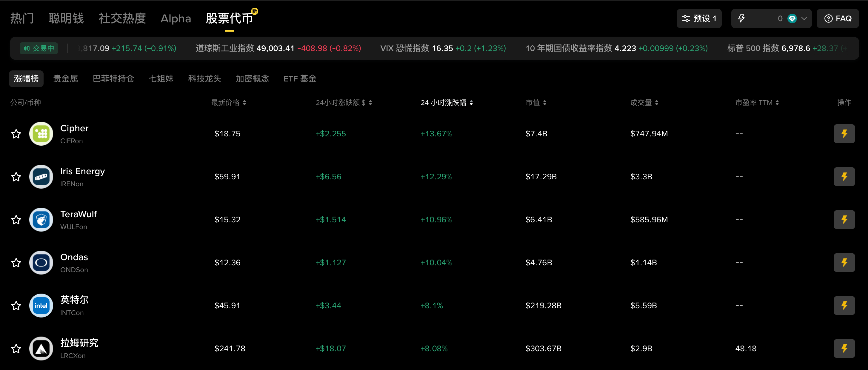The image size is (868, 370).
Task: Open the 预设 1 settings button
Action: tap(699, 18)
